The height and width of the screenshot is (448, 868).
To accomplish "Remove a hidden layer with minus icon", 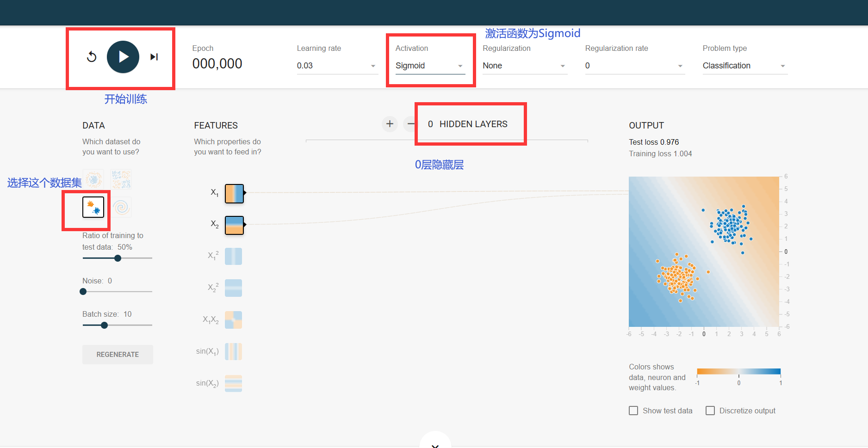I will [411, 124].
